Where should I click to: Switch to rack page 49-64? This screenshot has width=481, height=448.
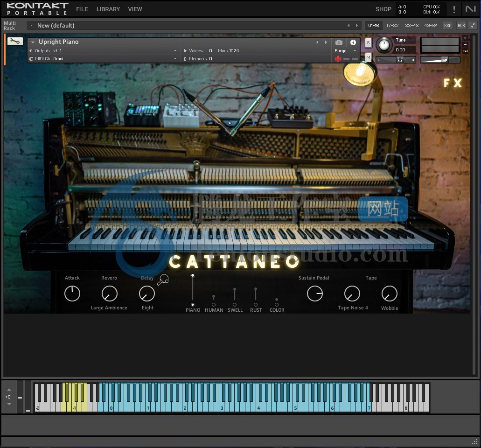[431, 26]
